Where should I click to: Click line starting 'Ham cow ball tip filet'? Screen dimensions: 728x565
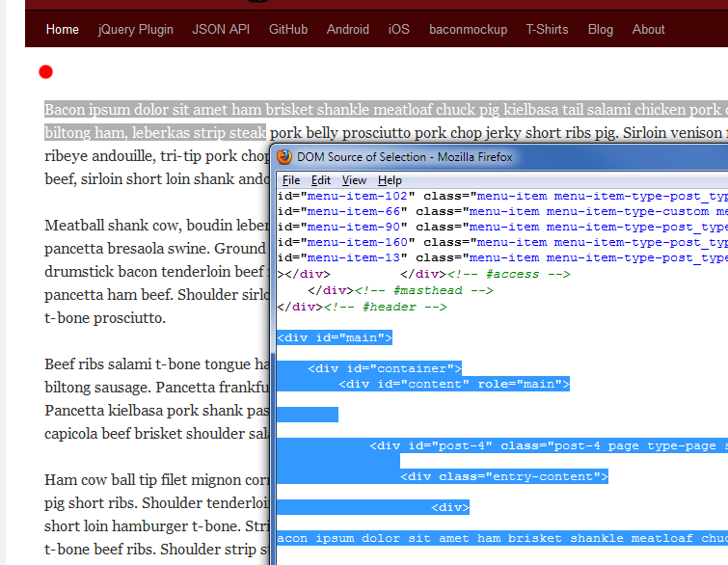pyautogui.click(x=157, y=479)
